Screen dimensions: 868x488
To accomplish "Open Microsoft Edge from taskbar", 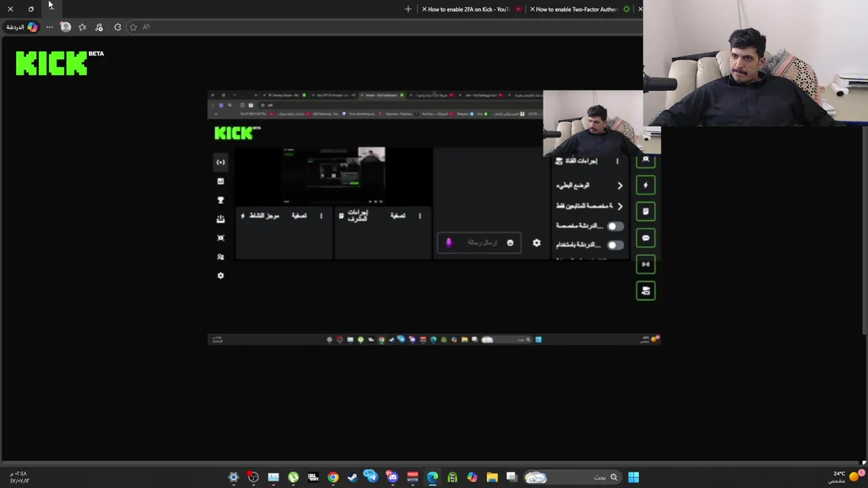I will tap(433, 478).
